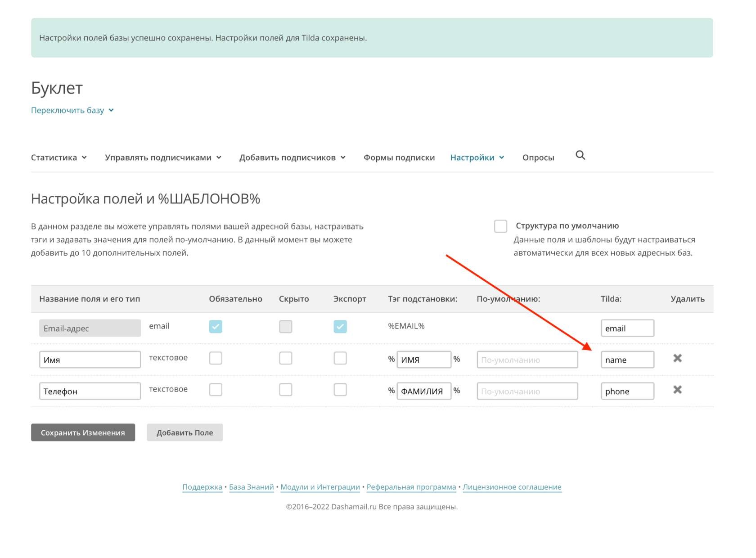
Task: Expand Управлять подписчиками menu
Action: 163,157
